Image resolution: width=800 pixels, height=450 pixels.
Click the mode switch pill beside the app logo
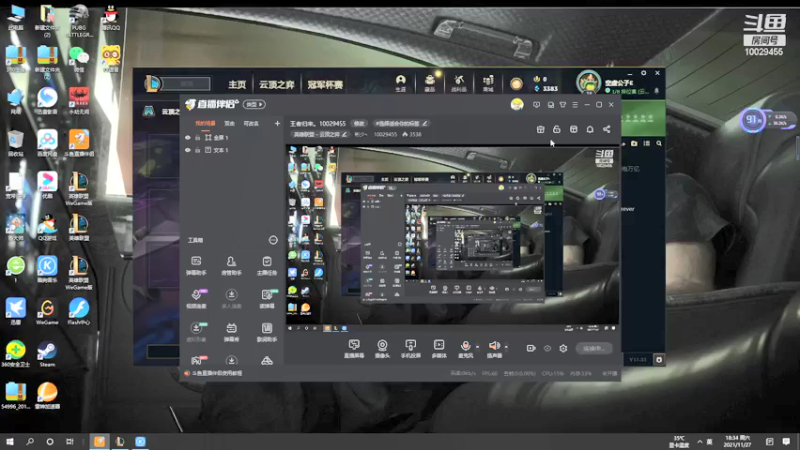254,104
